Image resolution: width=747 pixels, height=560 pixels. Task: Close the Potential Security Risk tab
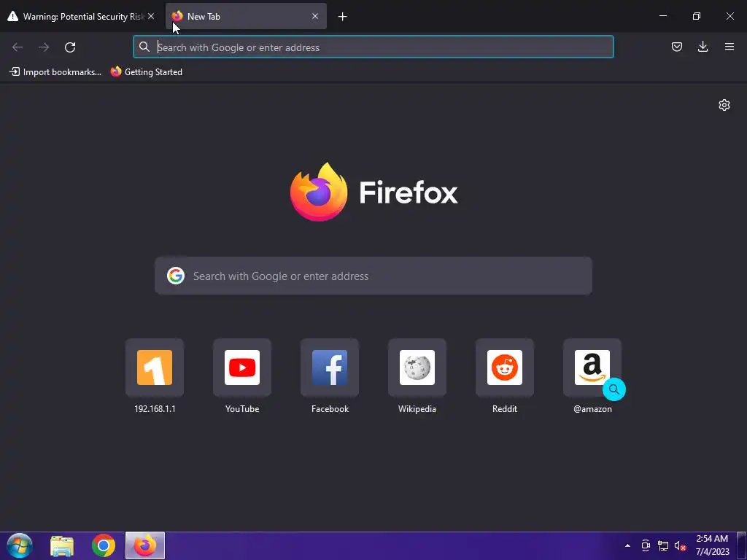(x=151, y=16)
